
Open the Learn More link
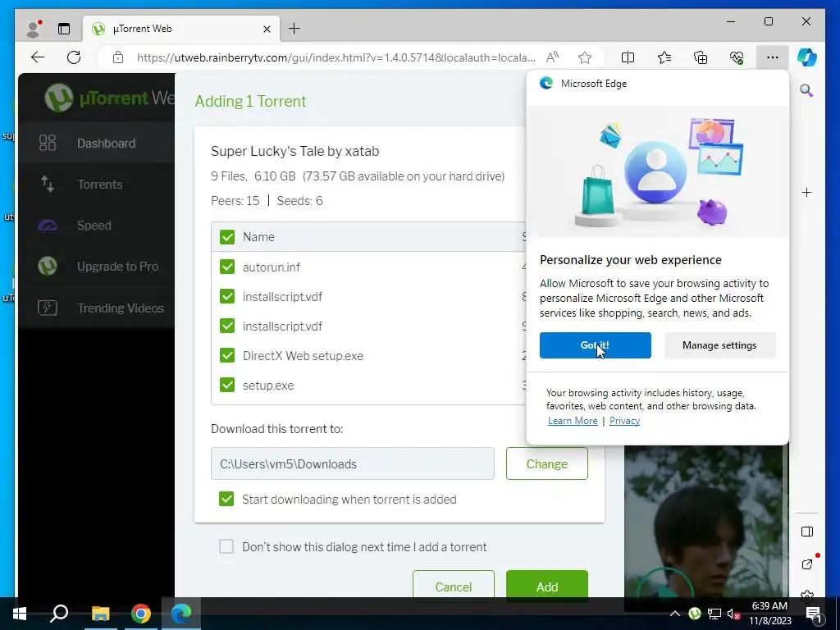click(x=573, y=421)
